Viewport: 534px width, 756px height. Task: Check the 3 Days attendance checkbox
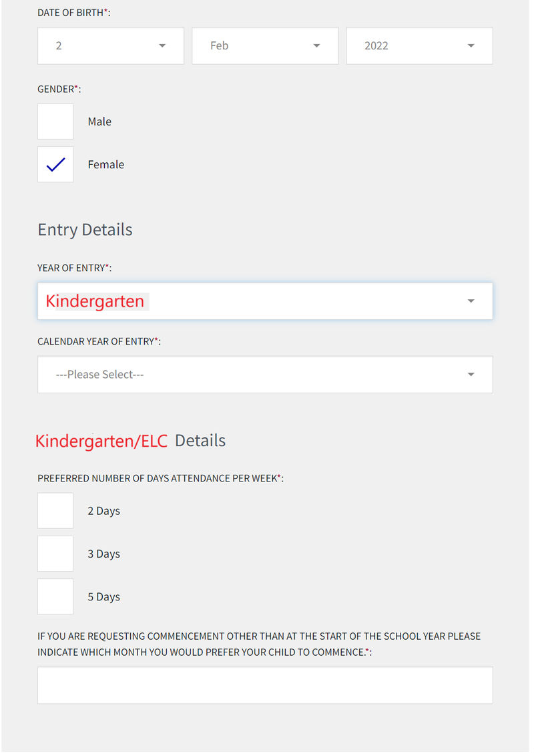pos(55,553)
